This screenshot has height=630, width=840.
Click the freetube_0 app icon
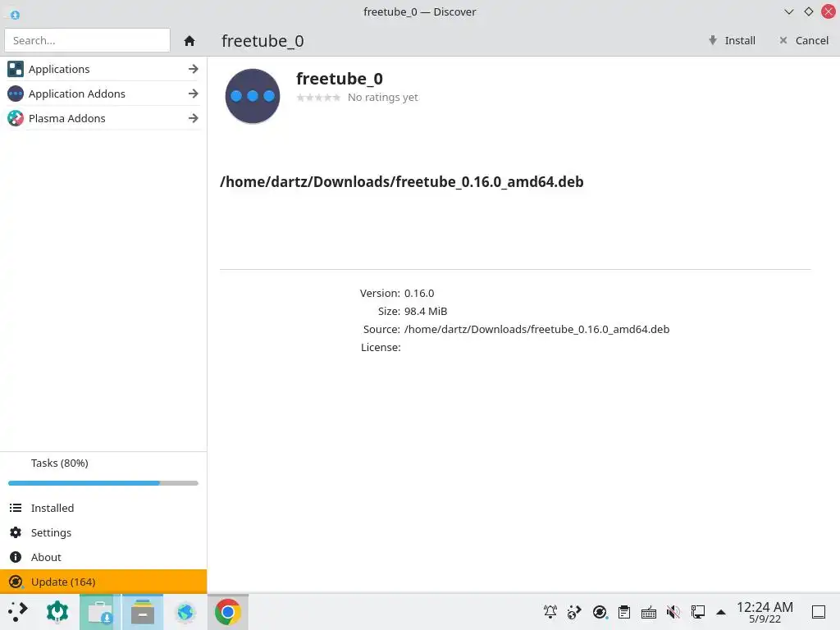253,96
